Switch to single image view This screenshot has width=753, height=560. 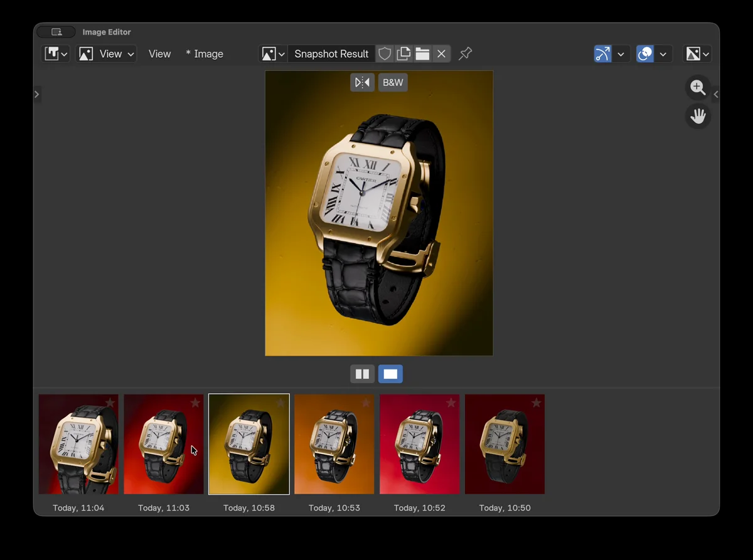point(390,374)
